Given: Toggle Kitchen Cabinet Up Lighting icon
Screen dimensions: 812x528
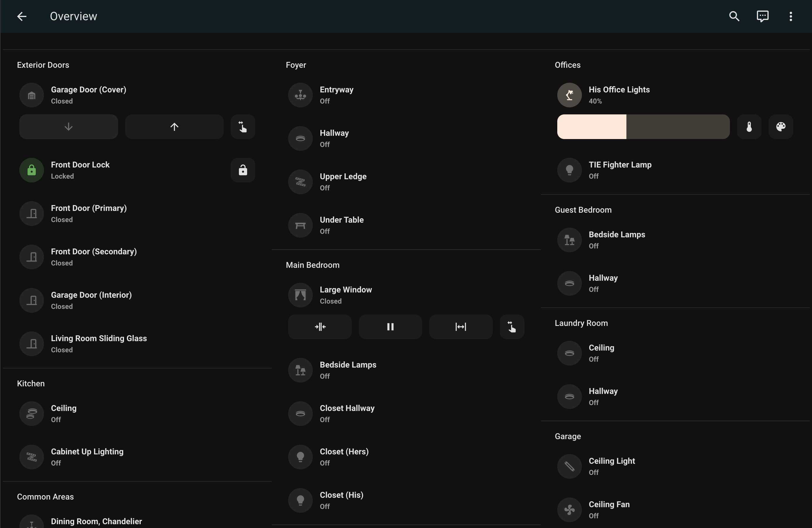Looking at the screenshot, I should pos(31,457).
